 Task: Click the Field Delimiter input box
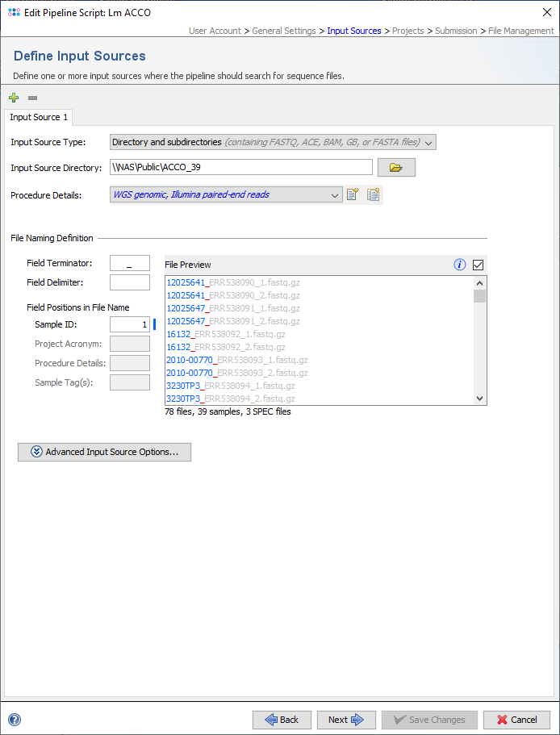point(130,282)
